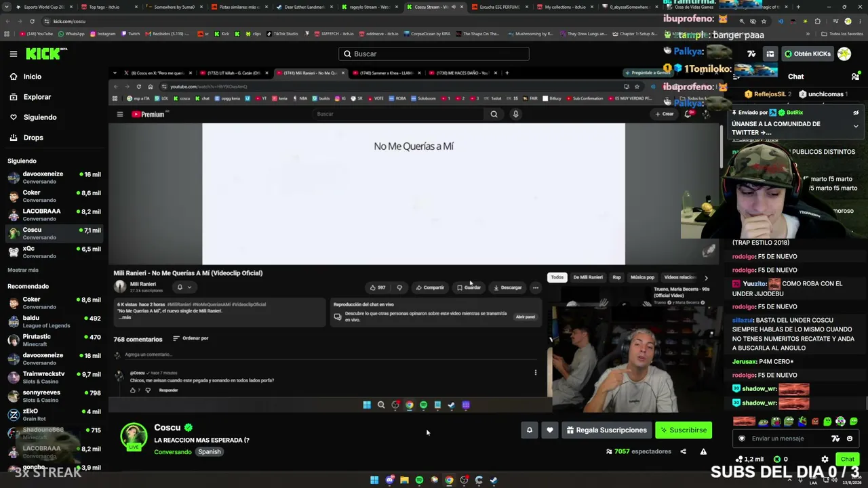
Task: Hide the pinned BotRix message
Action: 856,113
